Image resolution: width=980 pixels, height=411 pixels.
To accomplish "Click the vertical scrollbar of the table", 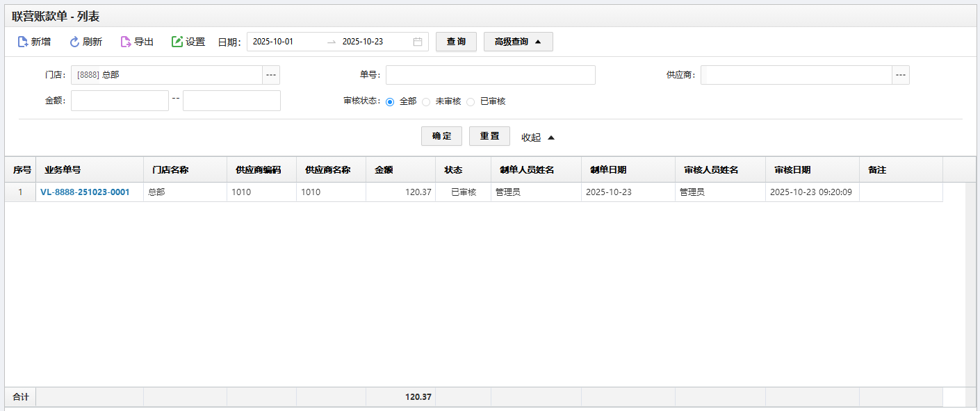I will pos(970,285).
